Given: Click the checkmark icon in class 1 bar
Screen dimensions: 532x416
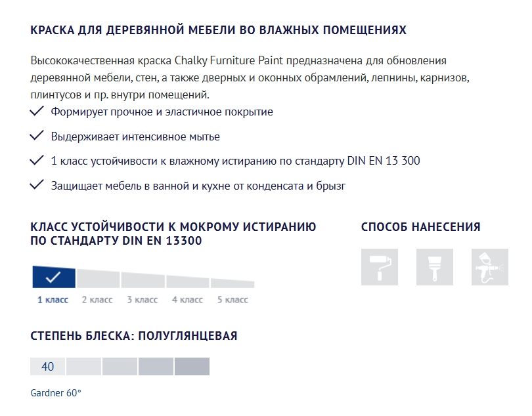Looking at the screenshot, I should 53,278.
